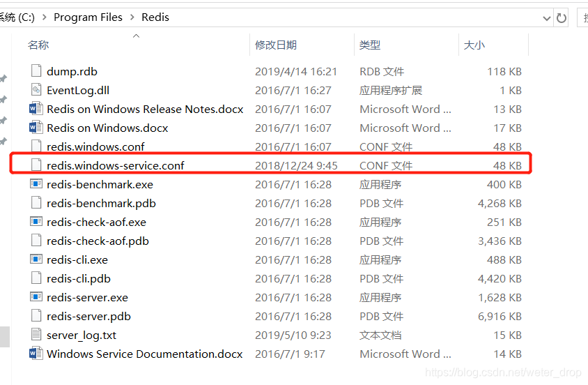The image size is (588, 385).
Task: Select server_log.txt file name
Action: pos(82,335)
